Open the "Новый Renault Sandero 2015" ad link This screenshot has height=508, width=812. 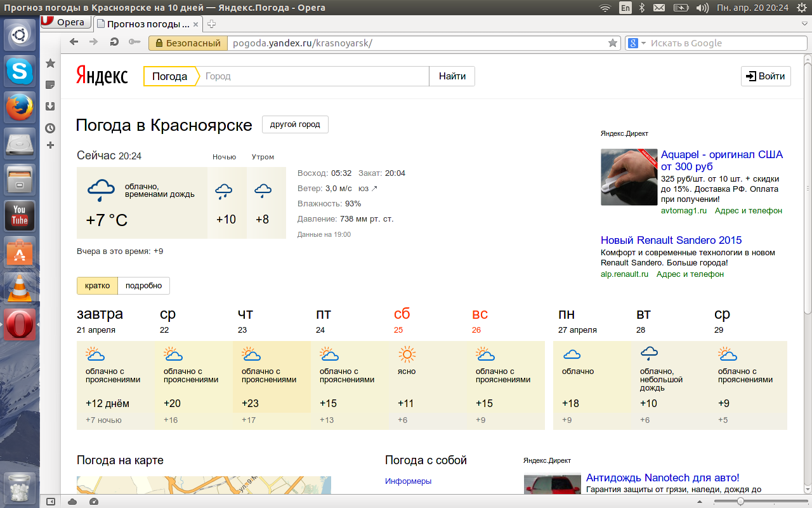tap(671, 240)
